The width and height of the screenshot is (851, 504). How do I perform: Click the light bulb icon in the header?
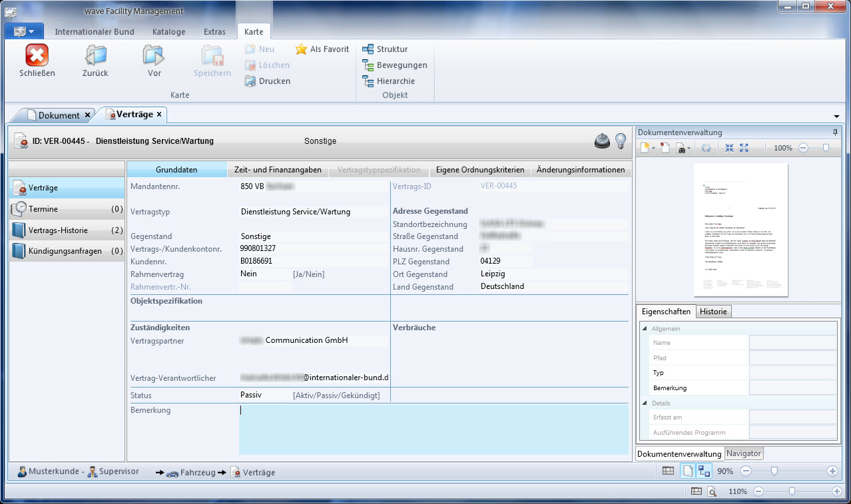point(621,140)
